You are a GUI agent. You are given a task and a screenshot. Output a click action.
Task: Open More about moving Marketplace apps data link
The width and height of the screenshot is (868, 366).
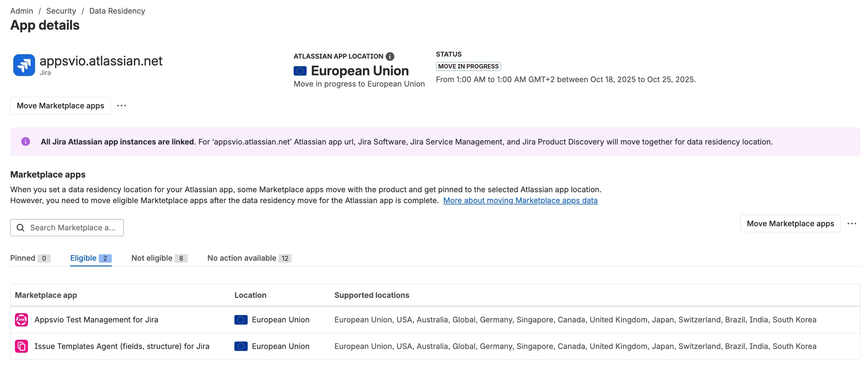coord(520,201)
